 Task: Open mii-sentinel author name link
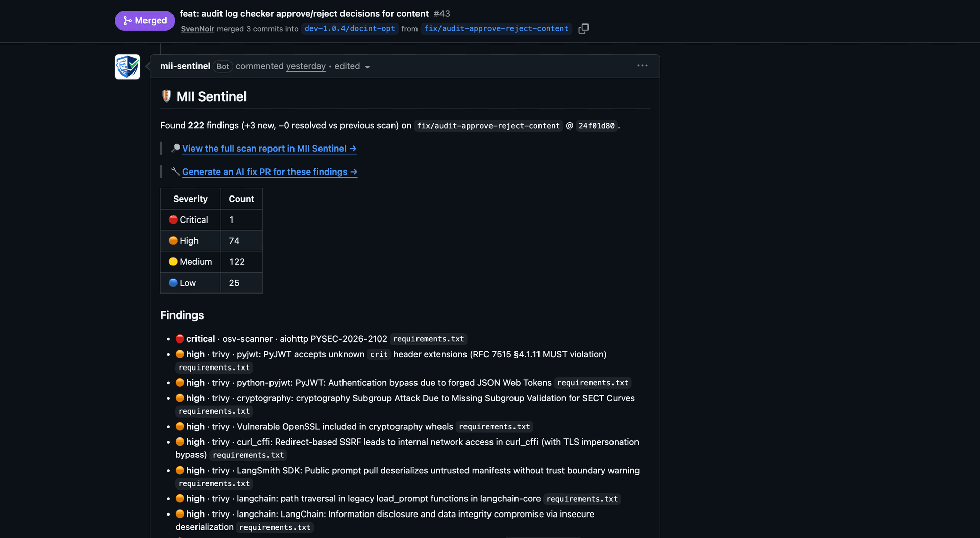coord(185,66)
